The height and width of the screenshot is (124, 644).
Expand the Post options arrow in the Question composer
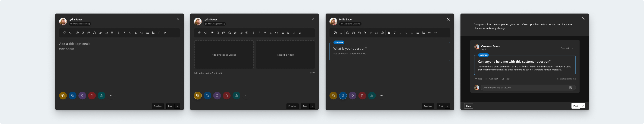(448, 106)
